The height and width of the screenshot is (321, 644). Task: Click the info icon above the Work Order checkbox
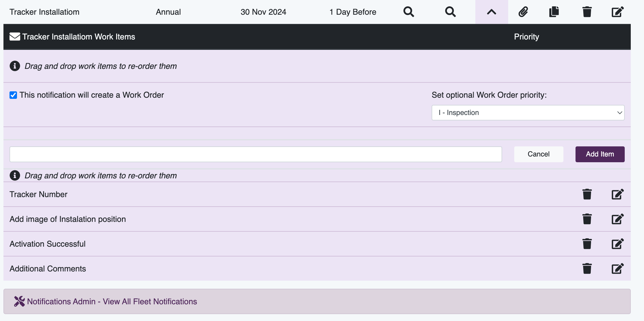tap(15, 66)
